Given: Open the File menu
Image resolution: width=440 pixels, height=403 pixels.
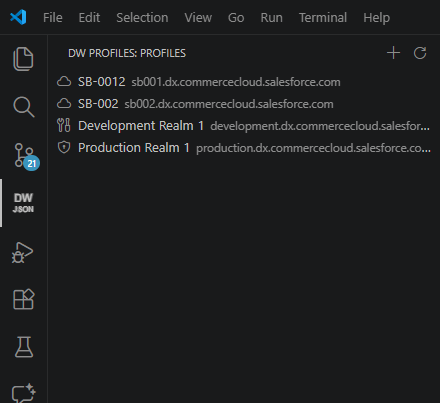Looking at the screenshot, I should click(x=53, y=18).
